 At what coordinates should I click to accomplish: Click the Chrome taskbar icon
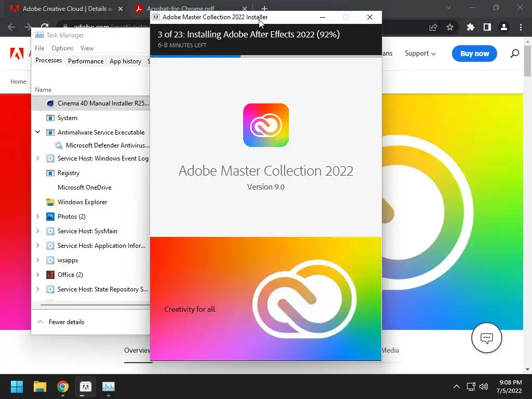click(x=63, y=387)
